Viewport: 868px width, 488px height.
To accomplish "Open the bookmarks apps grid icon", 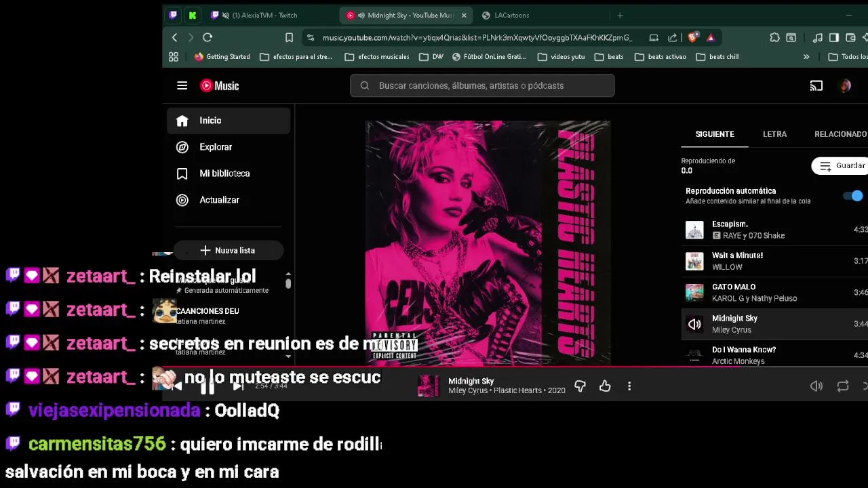I will (174, 57).
